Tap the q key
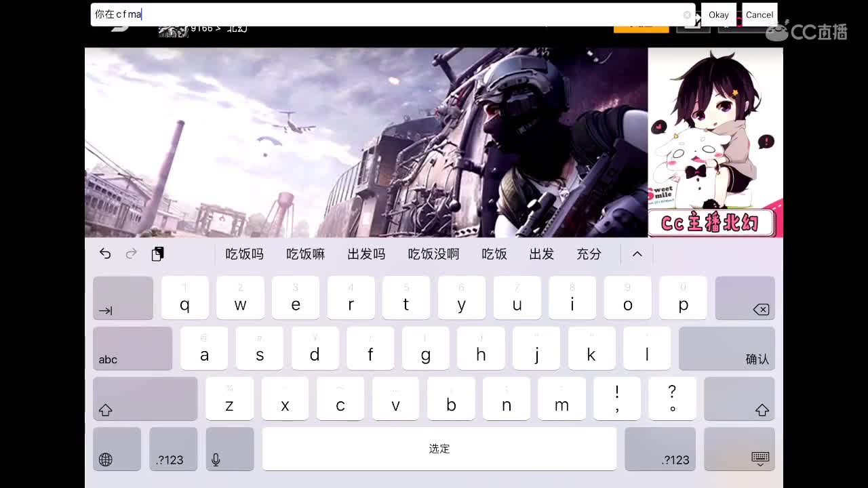This screenshot has height=488, width=868. 184,298
